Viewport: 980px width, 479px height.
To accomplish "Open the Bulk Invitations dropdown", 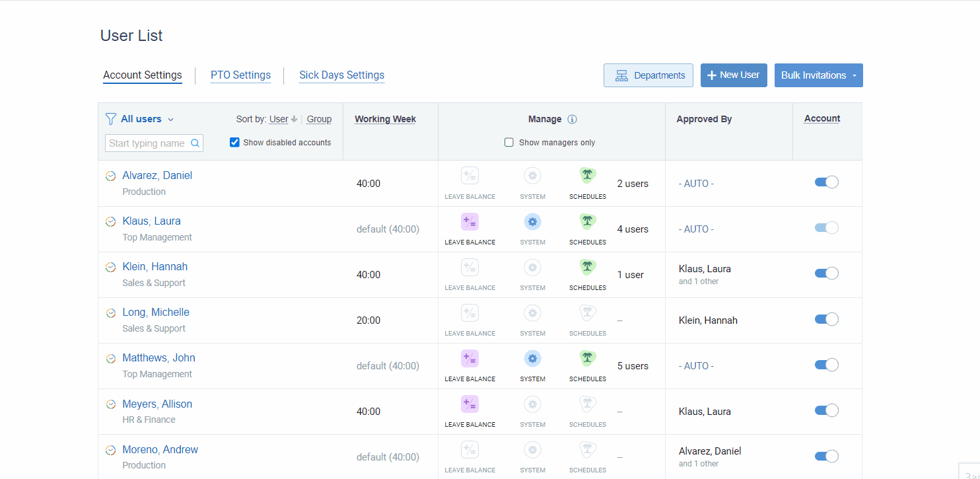I will [x=818, y=75].
